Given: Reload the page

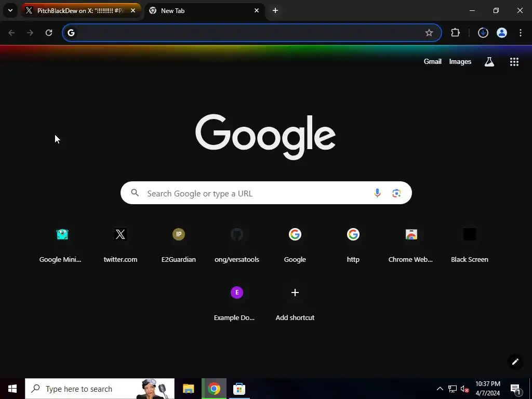Looking at the screenshot, I should [x=49, y=33].
